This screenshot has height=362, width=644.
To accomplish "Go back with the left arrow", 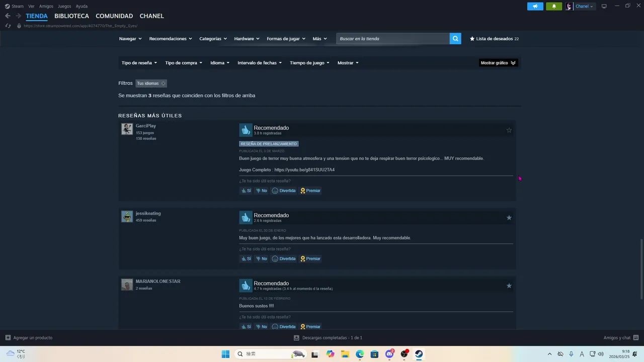I will (8, 16).
